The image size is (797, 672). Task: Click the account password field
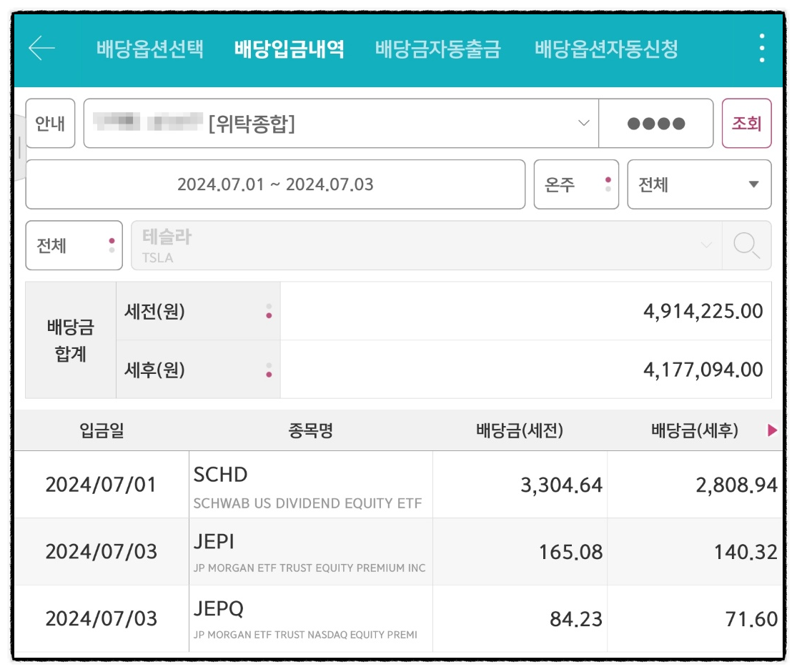tap(656, 124)
